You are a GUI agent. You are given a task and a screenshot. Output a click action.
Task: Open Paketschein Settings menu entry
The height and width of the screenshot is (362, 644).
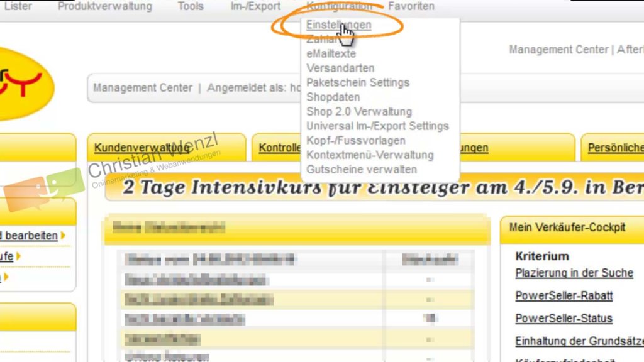pos(357,82)
